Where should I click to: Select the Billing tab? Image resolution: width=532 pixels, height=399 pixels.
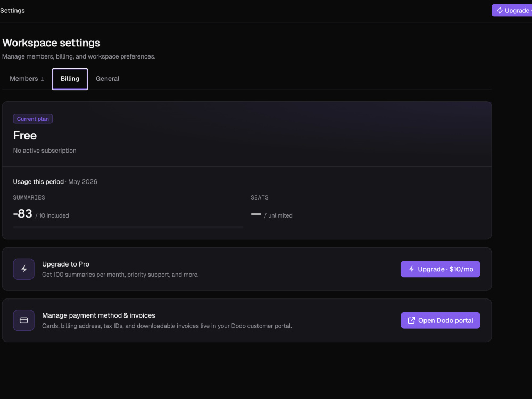[x=70, y=79]
